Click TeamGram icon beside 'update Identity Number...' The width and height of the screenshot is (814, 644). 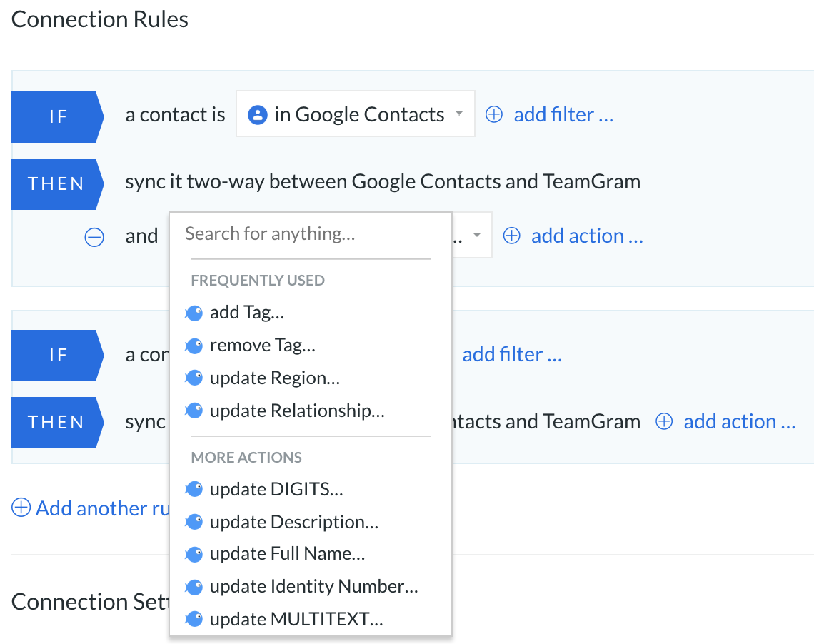point(194,587)
